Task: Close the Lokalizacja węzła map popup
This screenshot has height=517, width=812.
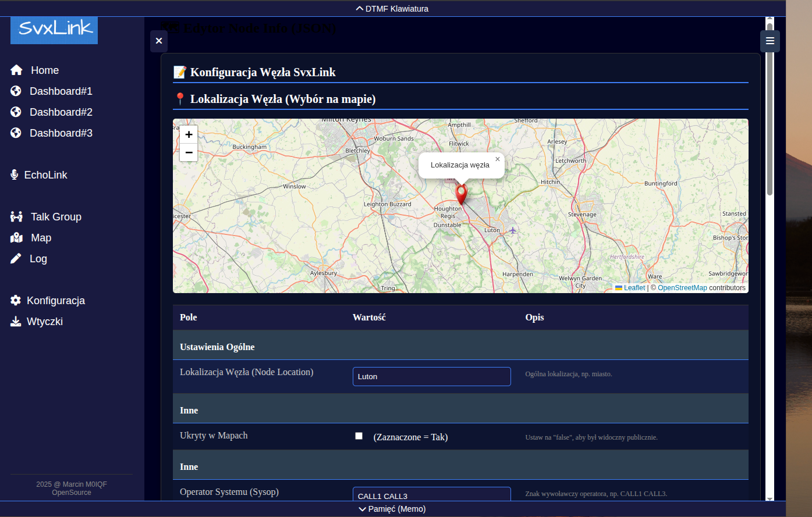Action: (497, 159)
